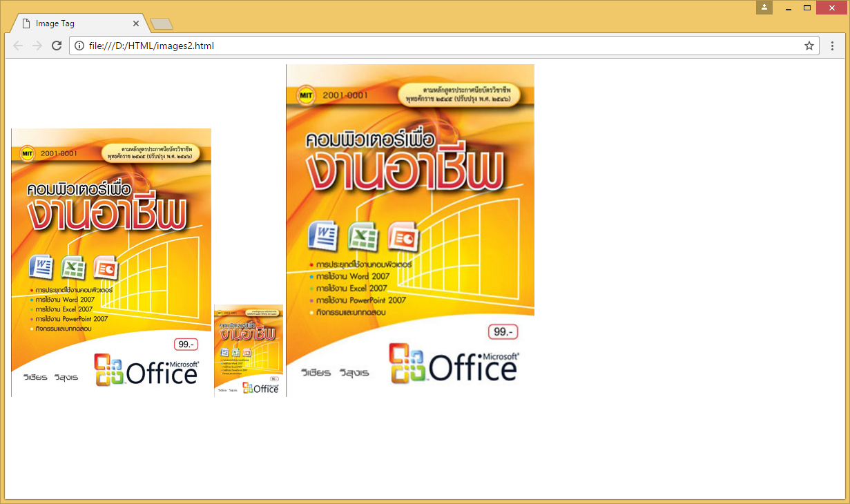
Task: Click the page icon on the Image Tag tab
Action: (x=26, y=23)
